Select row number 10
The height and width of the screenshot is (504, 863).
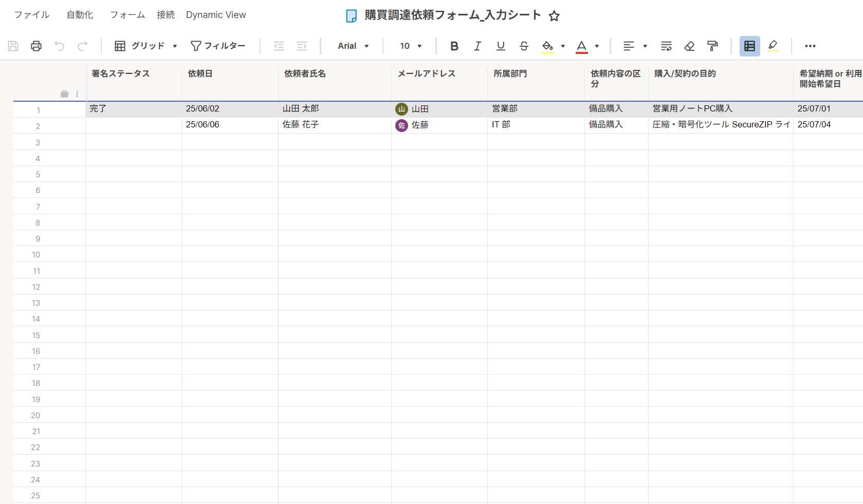coord(36,255)
